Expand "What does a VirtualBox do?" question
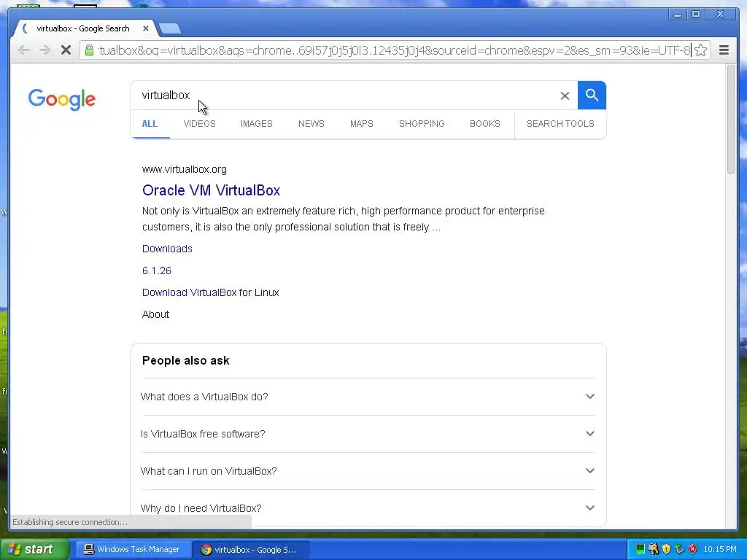Viewport: 747px width, 560px height. (368, 397)
